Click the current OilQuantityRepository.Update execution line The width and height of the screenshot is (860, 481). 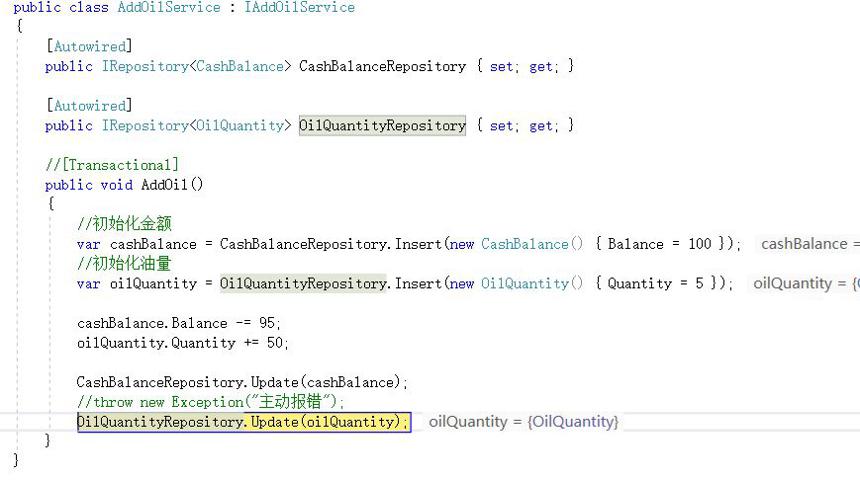[244, 422]
